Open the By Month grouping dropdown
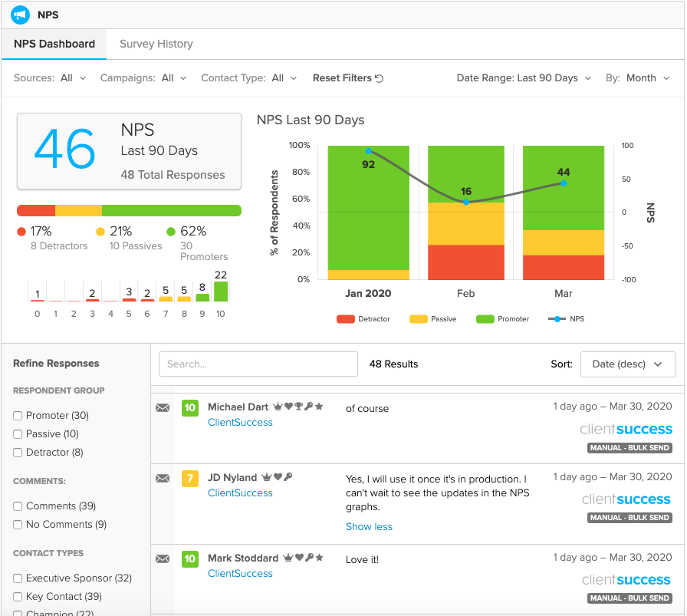The image size is (687, 616). coord(637,78)
